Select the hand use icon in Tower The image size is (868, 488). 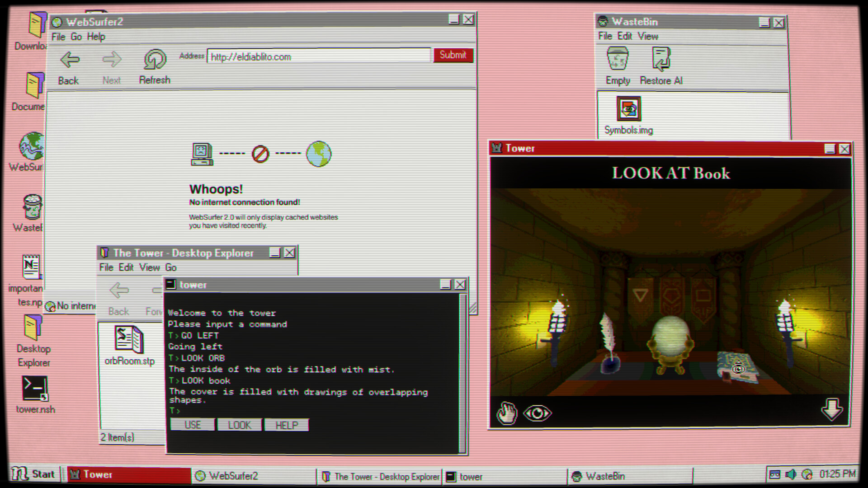506,413
